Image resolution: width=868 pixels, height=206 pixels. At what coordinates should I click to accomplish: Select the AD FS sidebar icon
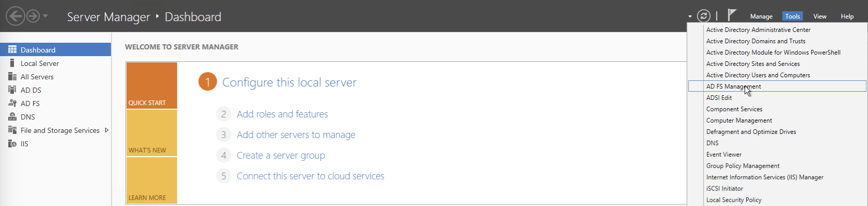click(12, 103)
